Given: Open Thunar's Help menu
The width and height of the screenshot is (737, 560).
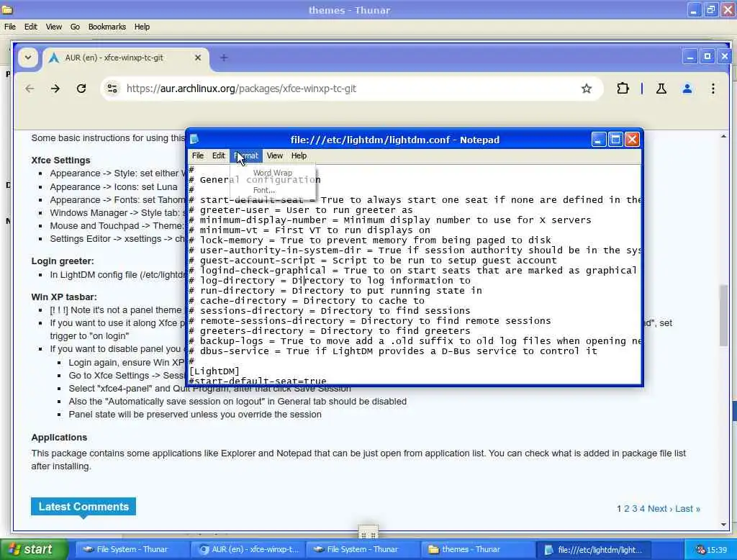Looking at the screenshot, I should [142, 27].
